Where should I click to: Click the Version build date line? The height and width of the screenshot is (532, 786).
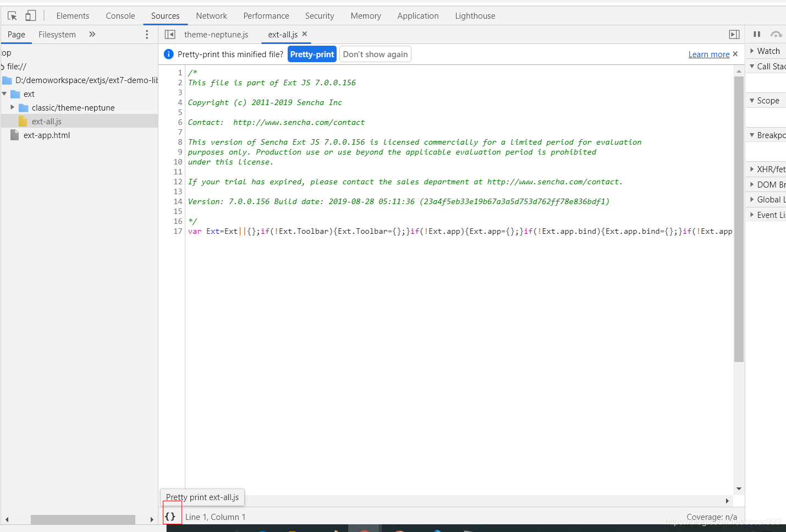(x=399, y=201)
